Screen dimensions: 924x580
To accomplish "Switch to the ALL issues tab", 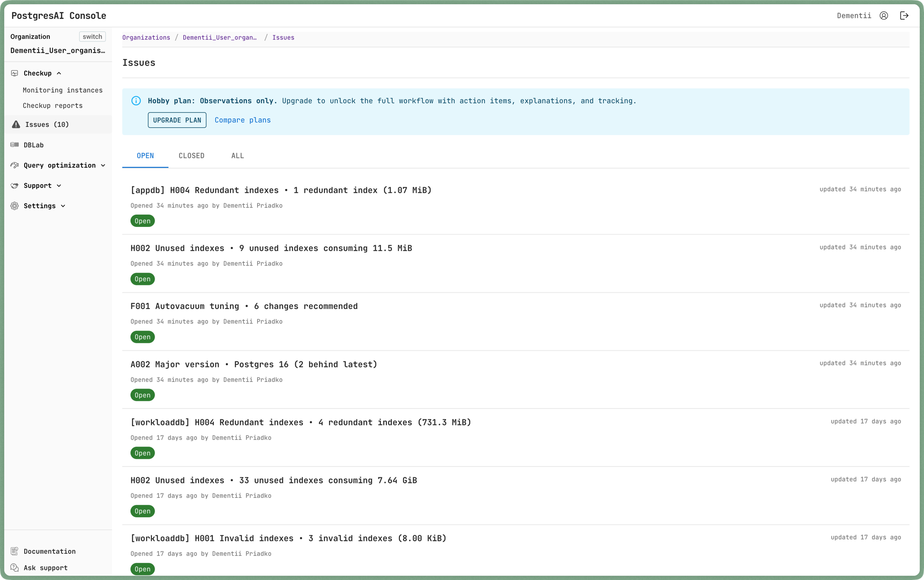I will pos(237,156).
